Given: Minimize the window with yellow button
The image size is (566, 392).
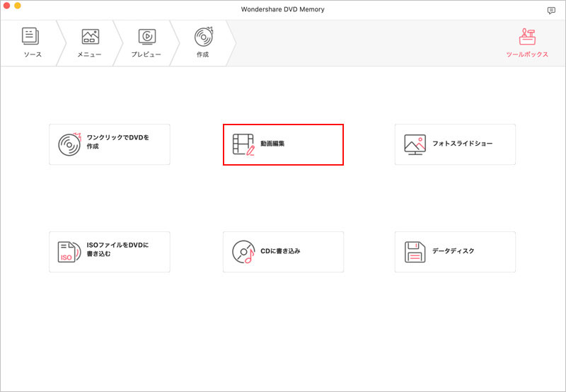Looking at the screenshot, I should pyautogui.click(x=17, y=6).
